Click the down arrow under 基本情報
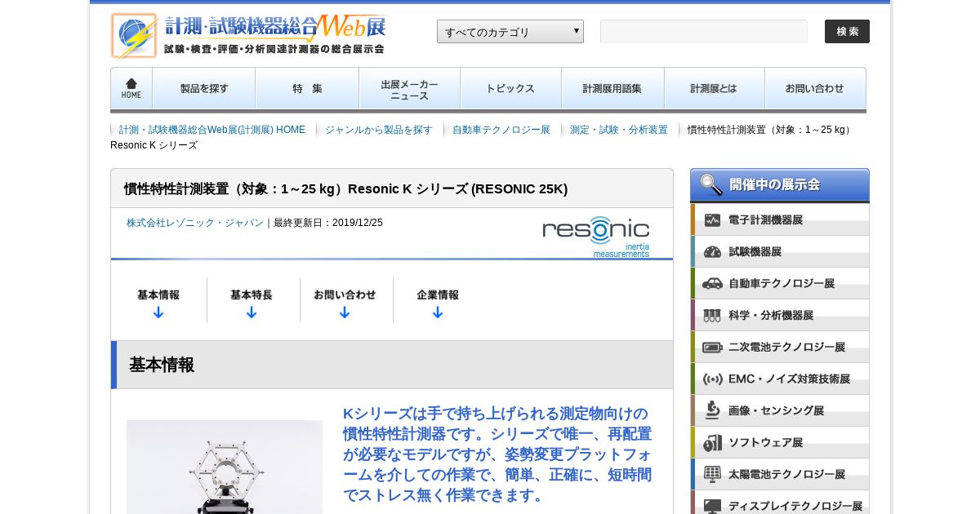Viewport: 980px width, 514px height. (158, 312)
